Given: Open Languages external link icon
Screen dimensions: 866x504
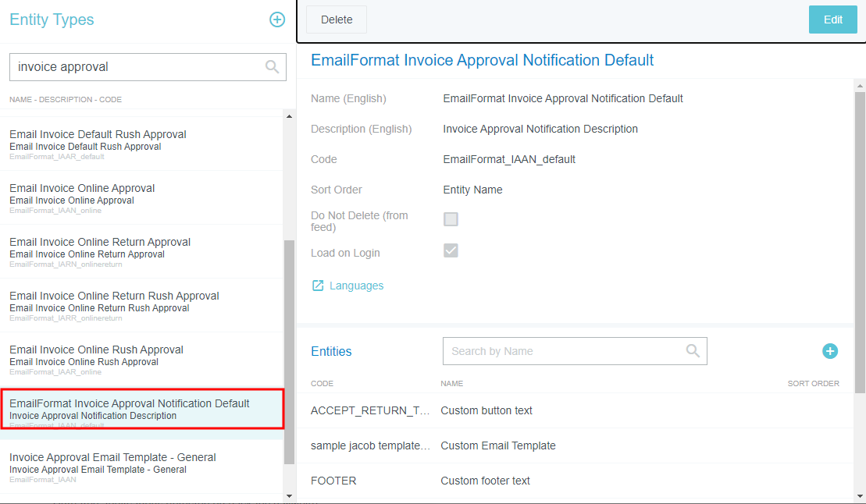Looking at the screenshot, I should pos(318,286).
